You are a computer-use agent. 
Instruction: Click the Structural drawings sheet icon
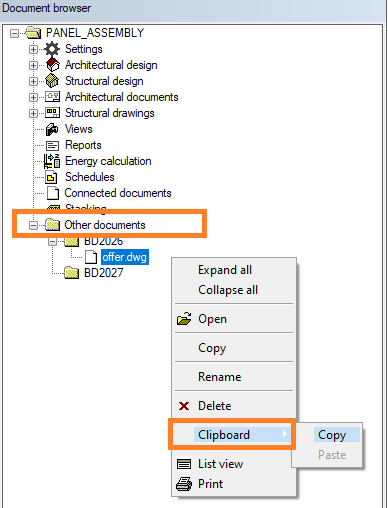click(x=52, y=113)
